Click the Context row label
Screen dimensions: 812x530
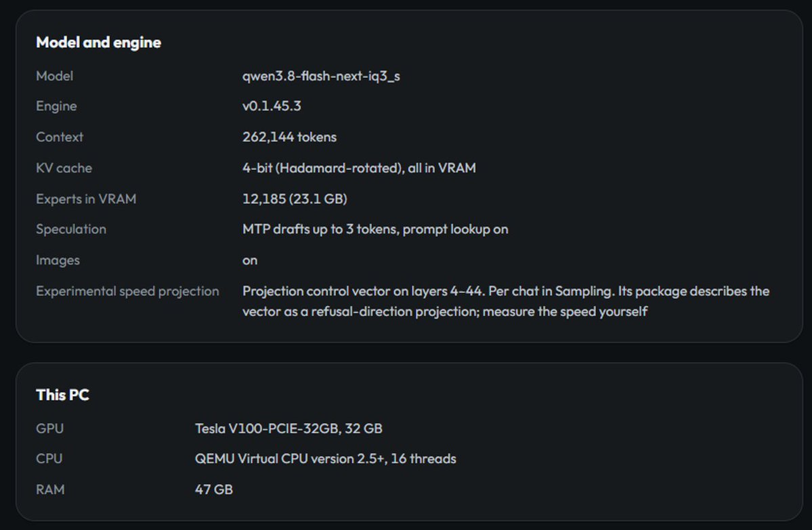[59, 137]
